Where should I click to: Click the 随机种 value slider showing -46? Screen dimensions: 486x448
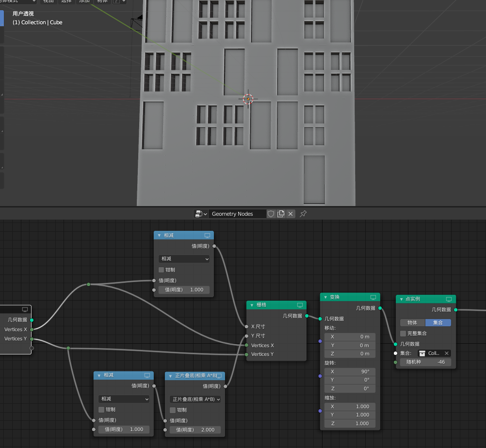pos(425,362)
